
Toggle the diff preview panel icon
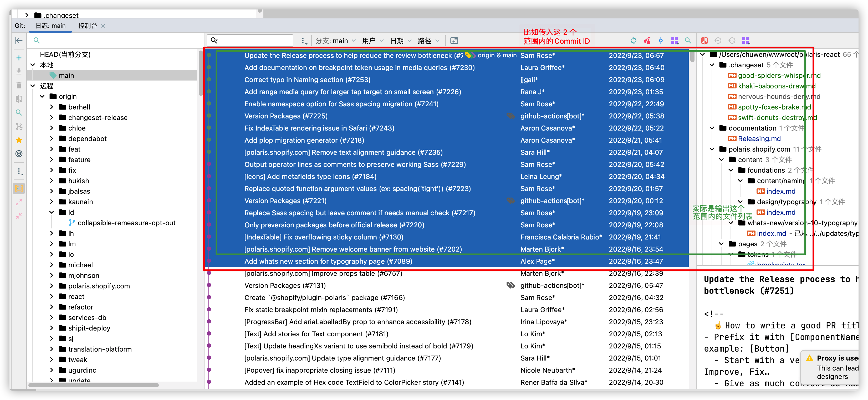(704, 41)
